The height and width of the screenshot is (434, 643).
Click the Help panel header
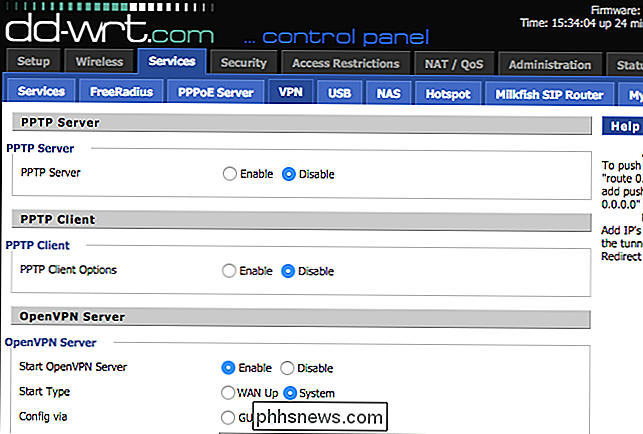[x=622, y=126]
